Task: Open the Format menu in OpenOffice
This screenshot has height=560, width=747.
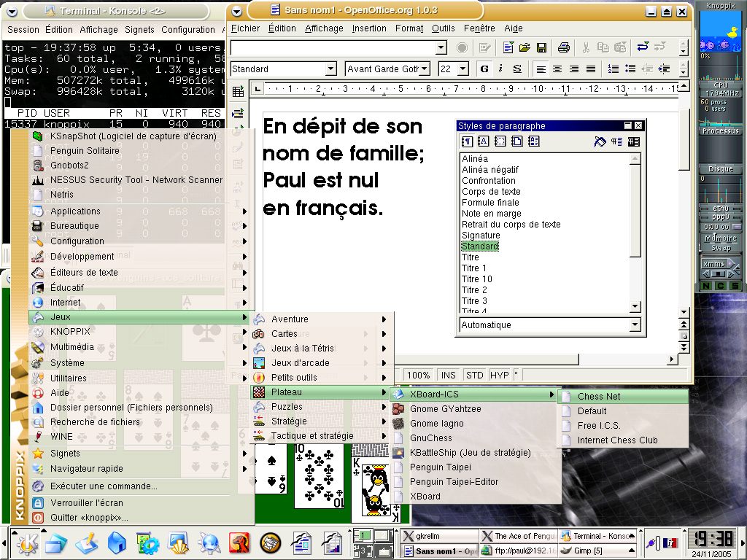Action: click(x=409, y=28)
